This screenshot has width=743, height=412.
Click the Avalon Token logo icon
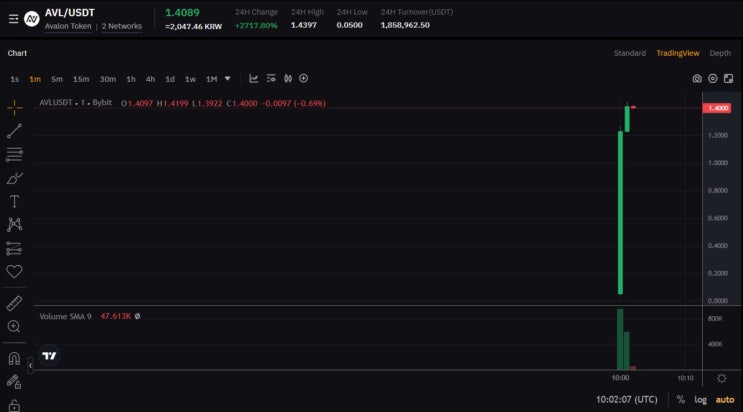(32, 19)
